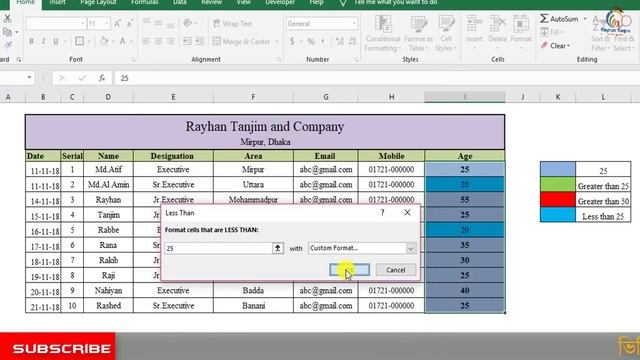The width and height of the screenshot is (640, 360).
Task: Switch to the Developer tab
Action: (x=280, y=2)
